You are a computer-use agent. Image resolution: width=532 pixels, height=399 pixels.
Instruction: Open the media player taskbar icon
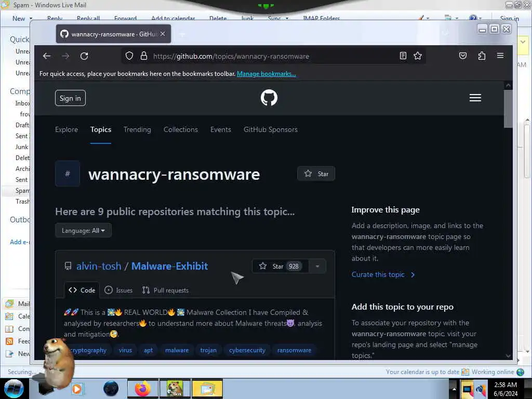77,389
